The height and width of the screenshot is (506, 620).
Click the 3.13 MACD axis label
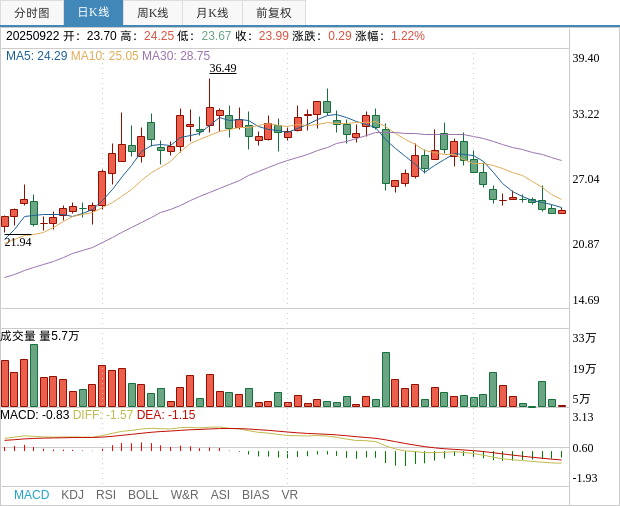pos(583,417)
